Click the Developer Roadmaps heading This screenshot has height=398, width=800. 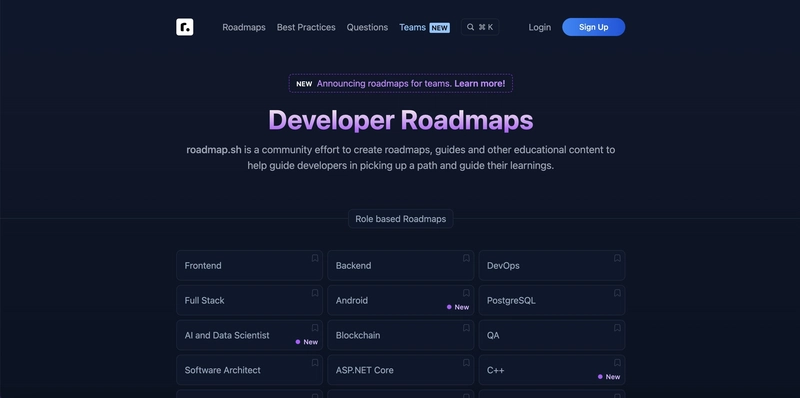[x=401, y=120]
